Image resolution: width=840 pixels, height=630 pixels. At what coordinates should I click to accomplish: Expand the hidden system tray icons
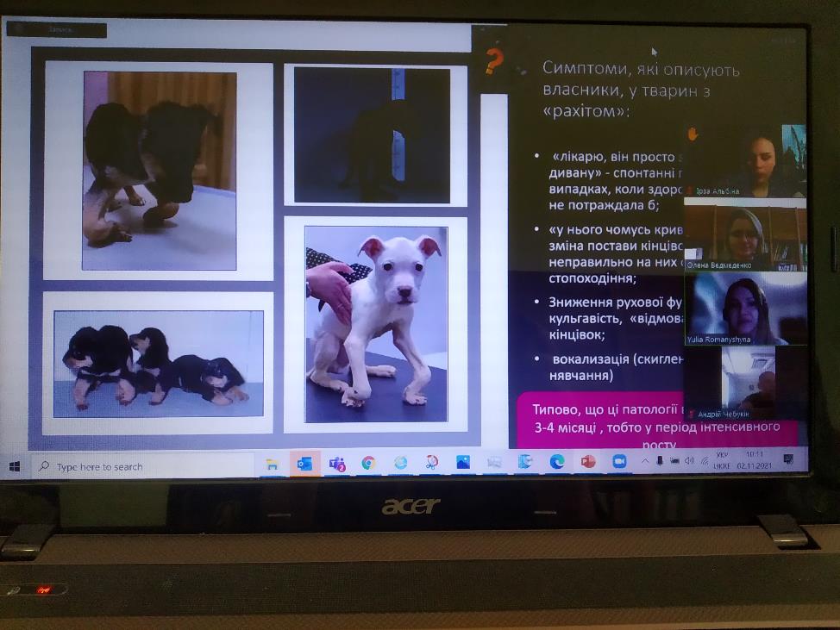coord(645,461)
